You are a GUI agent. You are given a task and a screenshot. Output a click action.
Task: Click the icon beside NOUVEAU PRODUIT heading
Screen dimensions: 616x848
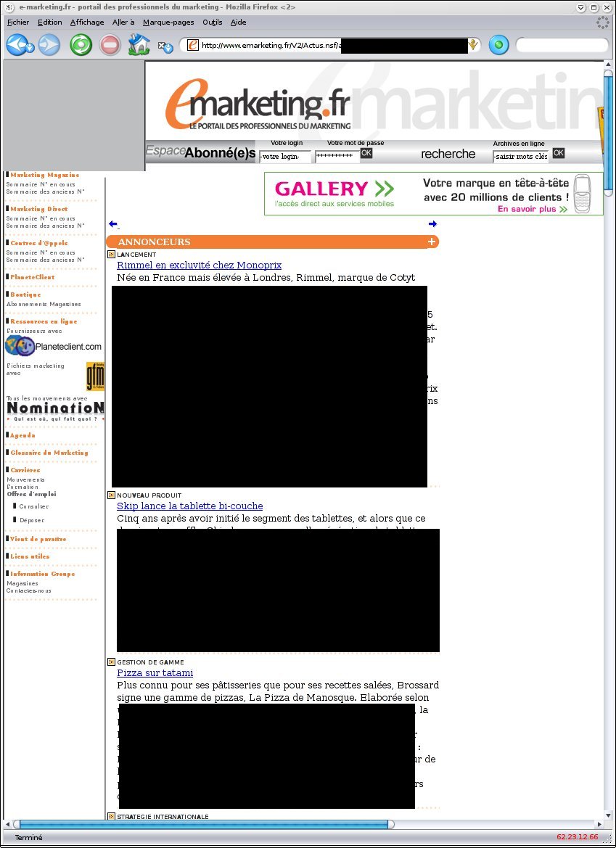tap(112, 495)
